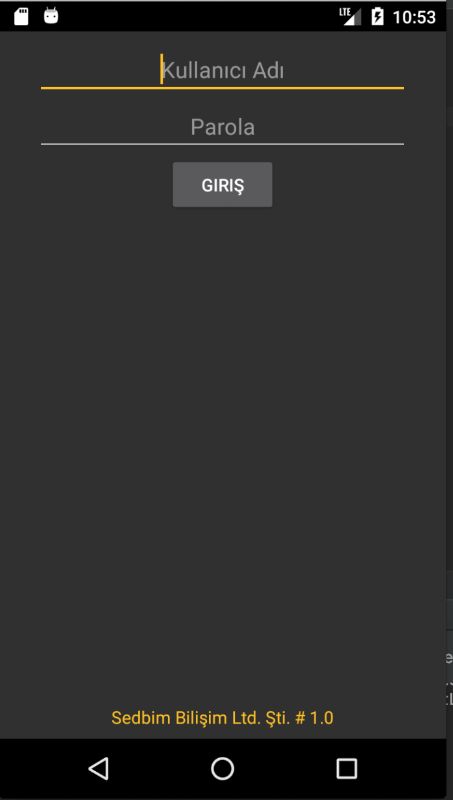This screenshot has width=453, height=800.
Task: Click the GIRIŞ login button
Action: [222, 185]
